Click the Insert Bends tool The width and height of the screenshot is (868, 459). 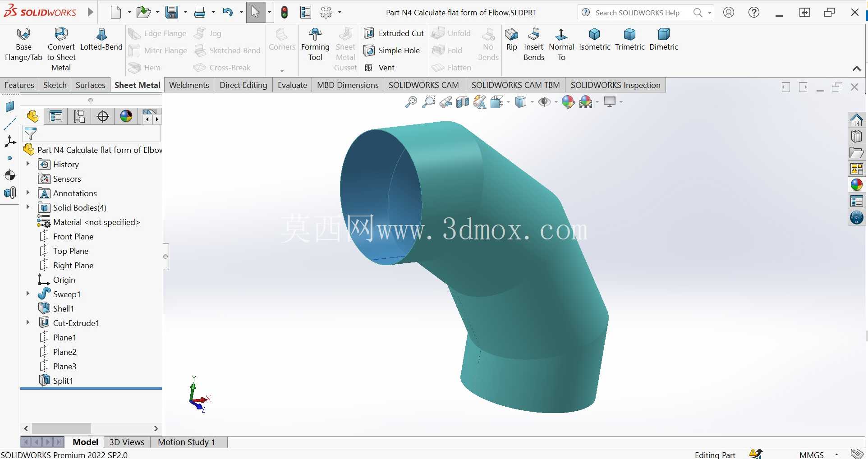pos(534,45)
